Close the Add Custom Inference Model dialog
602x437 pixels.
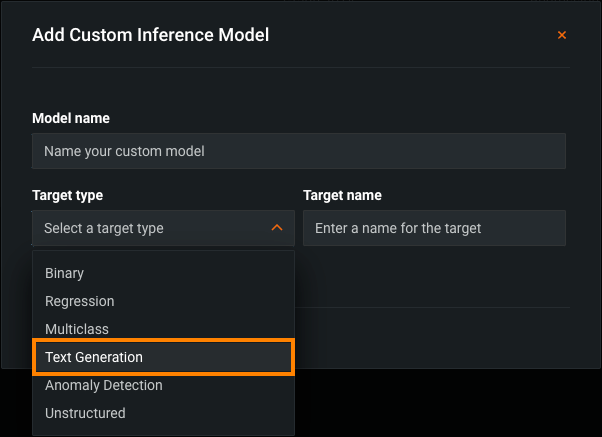pyautogui.click(x=562, y=36)
